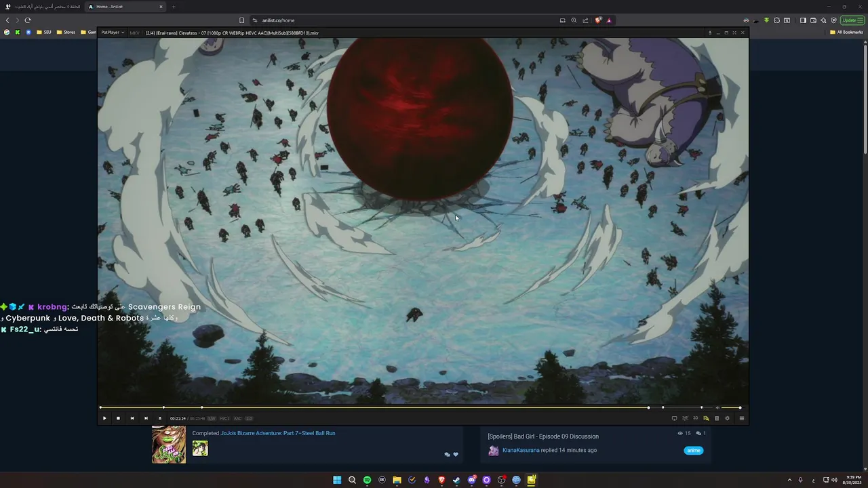Open File Explorer from the taskbar

(397, 480)
